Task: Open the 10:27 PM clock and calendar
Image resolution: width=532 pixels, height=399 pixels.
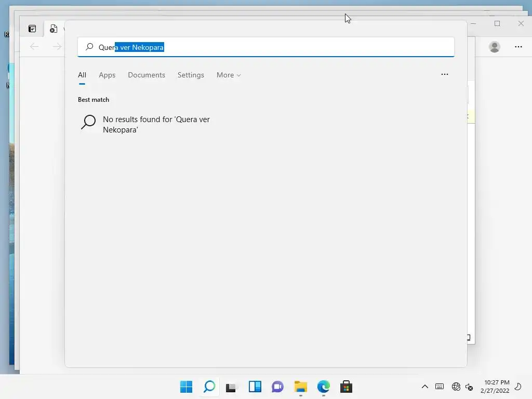Action: [495, 387]
